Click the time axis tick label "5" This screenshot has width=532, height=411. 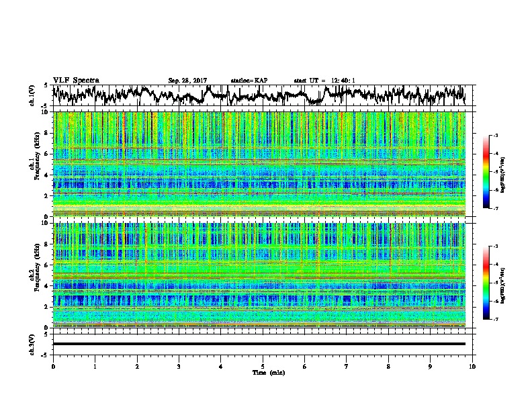click(263, 367)
